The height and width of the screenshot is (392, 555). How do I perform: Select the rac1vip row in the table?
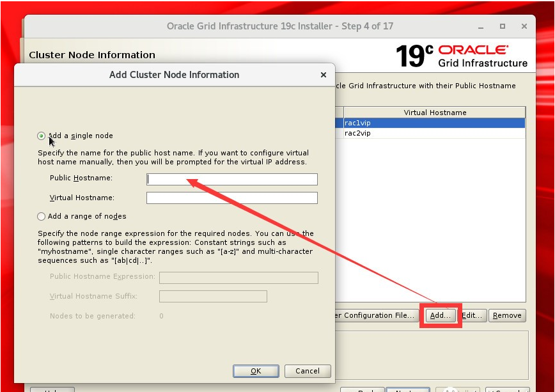coord(430,123)
